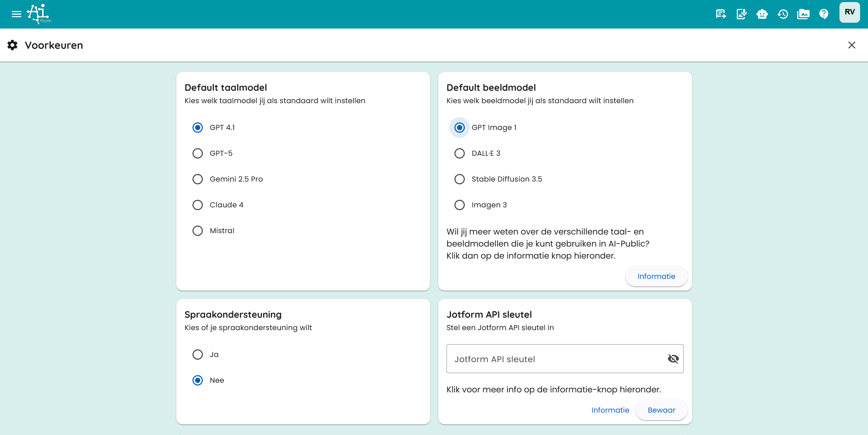Image resolution: width=868 pixels, height=435 pixels.
Task: Close the Voorkeuren preferences panel
Action: click(x=851, y=45)
